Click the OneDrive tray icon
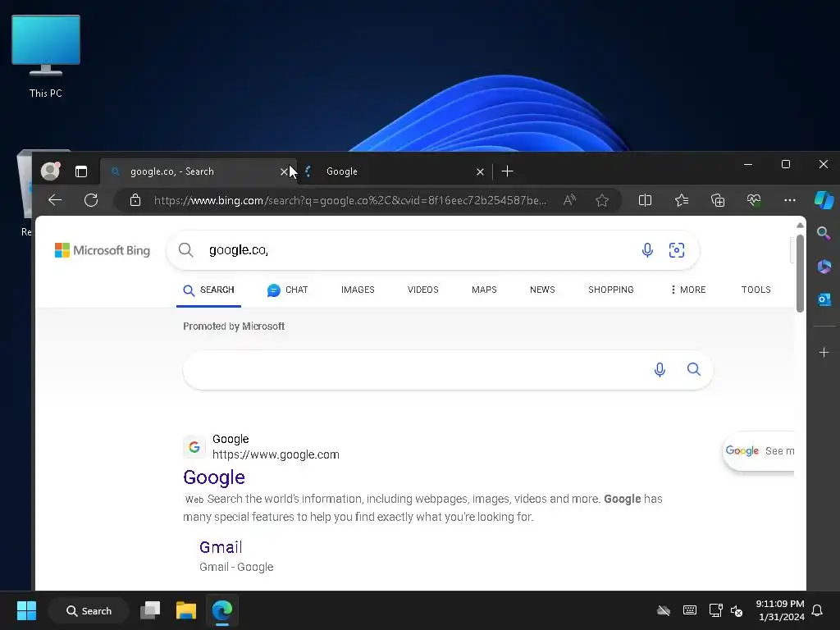This screenshot has width=840, height=630. pyautogui.click(x=664, y=610)
